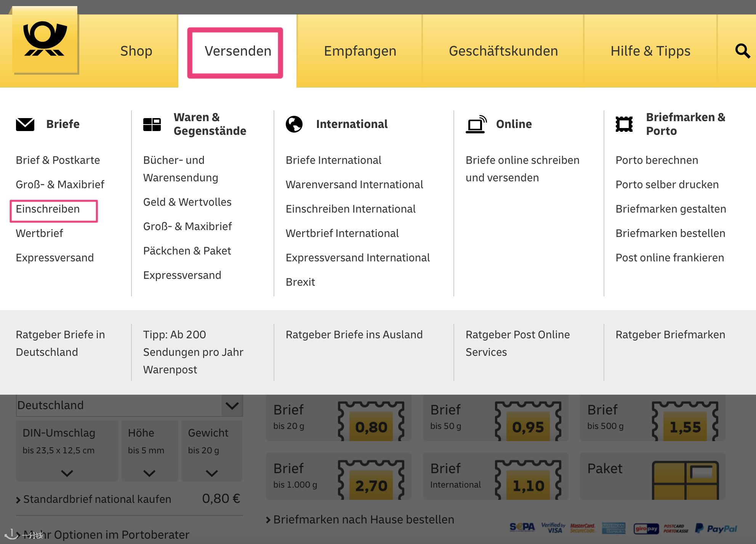Image resolution: width=756 pixels, height=544 pixels.
Task: Open Standardbrief national kaufen link
Action: point(97,499)
